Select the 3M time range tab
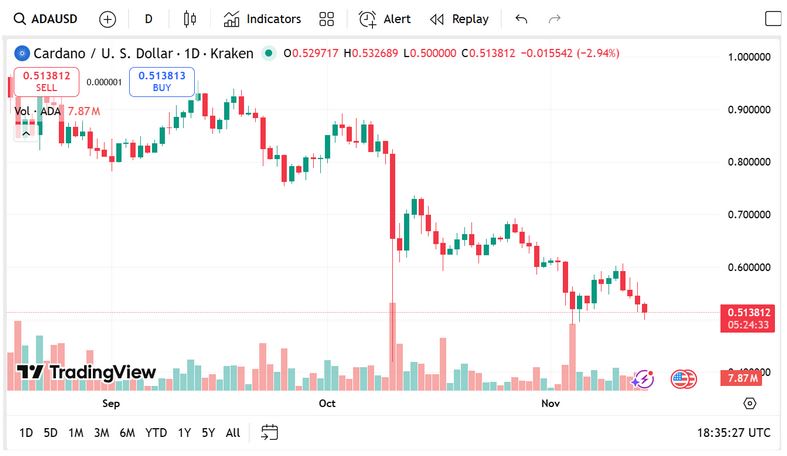Image resolution: width=787 pixels, height=456 pixels. tap(101, 433)
